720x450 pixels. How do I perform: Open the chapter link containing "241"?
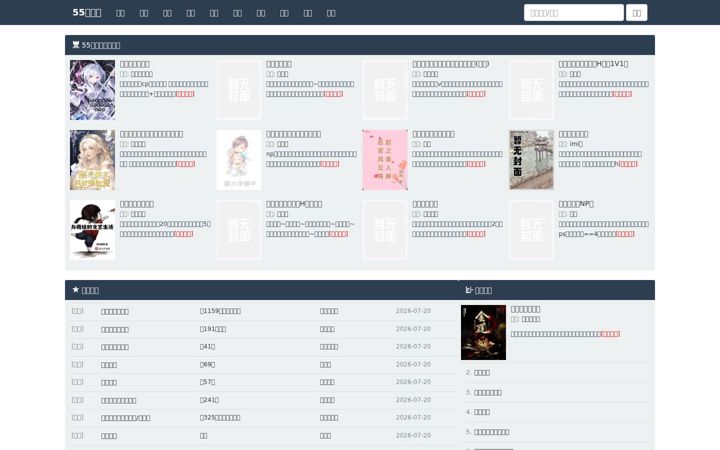209,400
